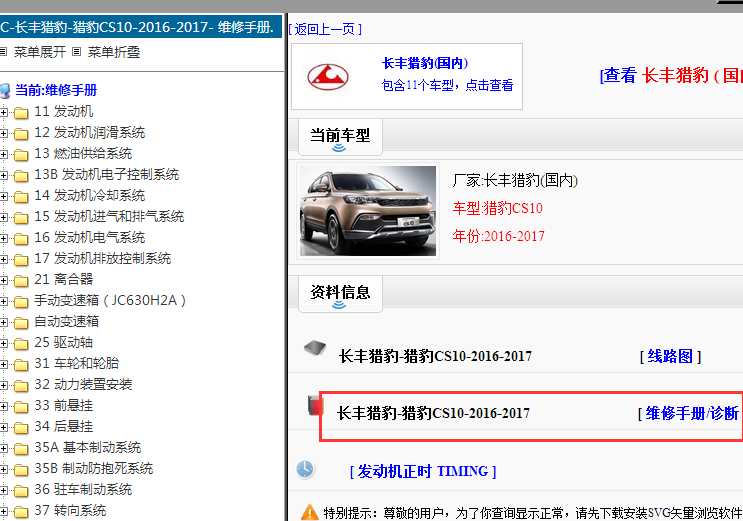Click folder icon for 手动变速箱 JC630H2A
The width and height of the screenshot is (743, 521).
coord(21,302)
